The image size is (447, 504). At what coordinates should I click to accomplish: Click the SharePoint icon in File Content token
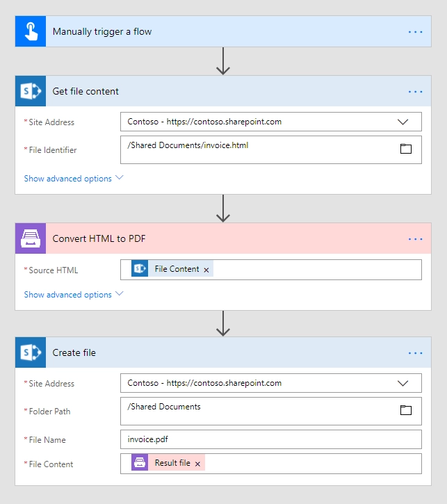pyautogui.click(x=140, y=268)
